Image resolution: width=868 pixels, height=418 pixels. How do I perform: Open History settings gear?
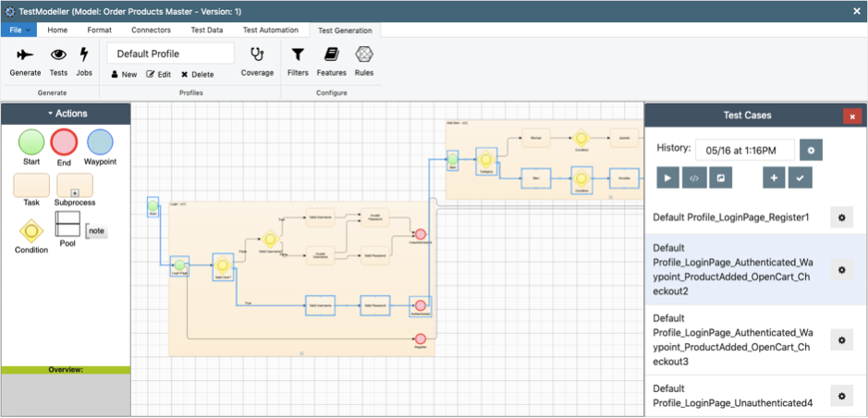point(811,150)
